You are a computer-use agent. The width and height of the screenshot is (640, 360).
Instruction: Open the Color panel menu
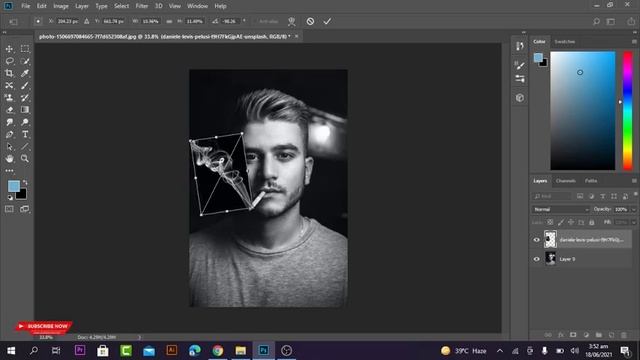[x=634, y=42]
